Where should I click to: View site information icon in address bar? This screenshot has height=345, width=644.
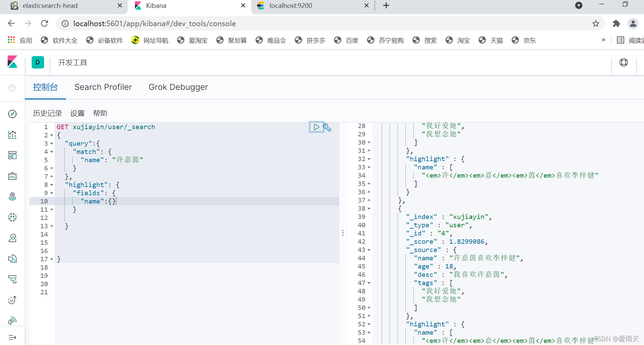pyautogui.click(x=65, y=23)
